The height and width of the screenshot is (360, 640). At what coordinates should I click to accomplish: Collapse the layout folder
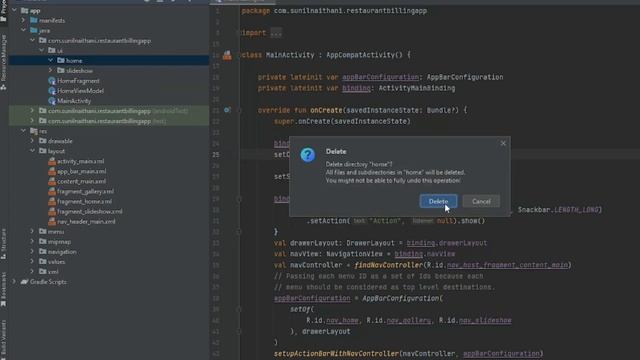point(32,151)
